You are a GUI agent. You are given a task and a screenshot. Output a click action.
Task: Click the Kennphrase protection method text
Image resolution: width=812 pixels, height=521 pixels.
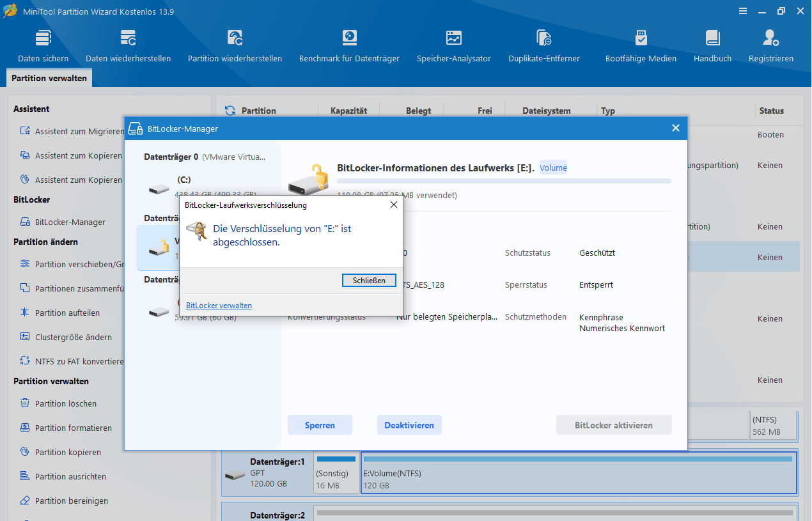click(x=601, y=317)
